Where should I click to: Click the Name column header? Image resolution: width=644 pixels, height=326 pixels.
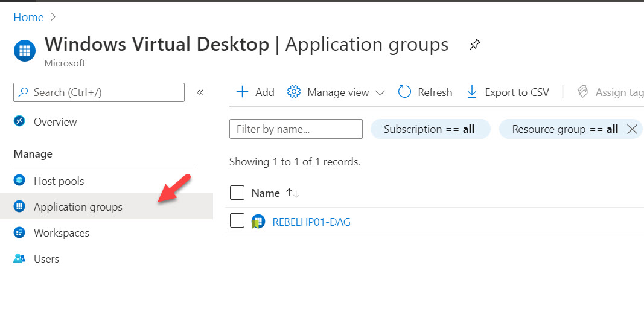pyautogui.click(x=266, y=193)
